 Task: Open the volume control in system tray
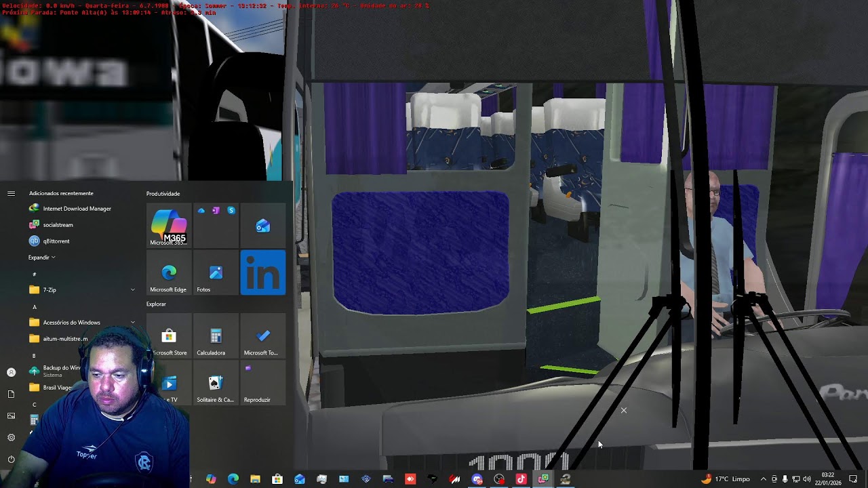coord(807,479)
